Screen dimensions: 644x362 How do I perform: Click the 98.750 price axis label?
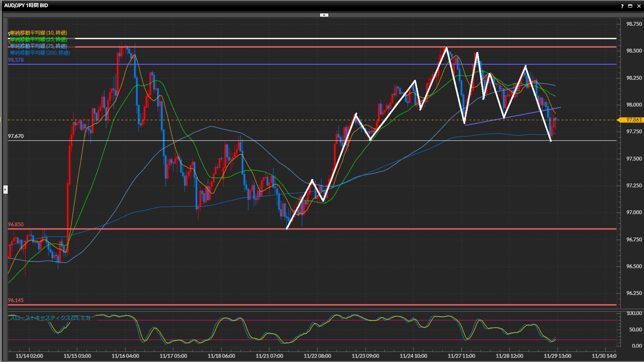[634, 24]
